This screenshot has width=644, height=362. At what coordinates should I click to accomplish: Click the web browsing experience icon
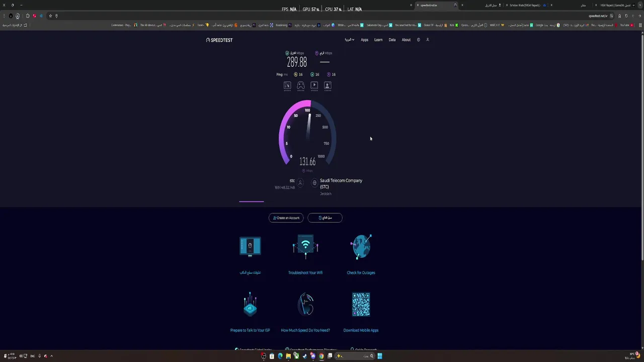pos(287,85)
